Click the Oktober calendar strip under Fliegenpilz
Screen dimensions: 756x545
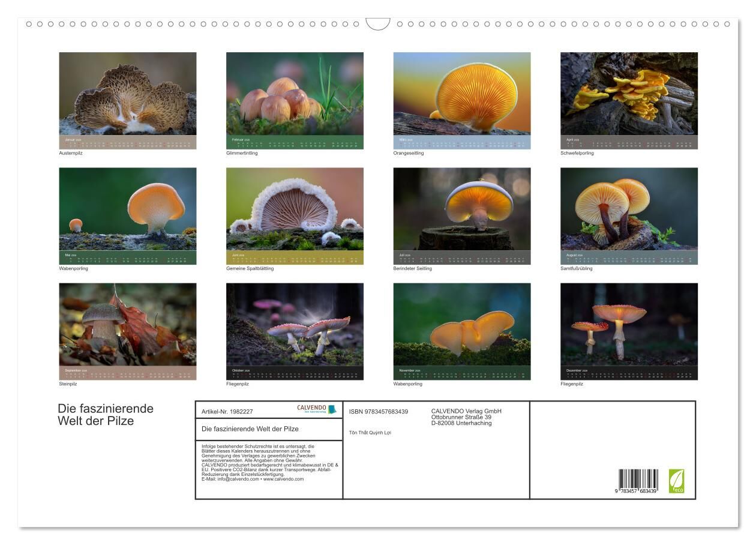(x=295, y=373)
